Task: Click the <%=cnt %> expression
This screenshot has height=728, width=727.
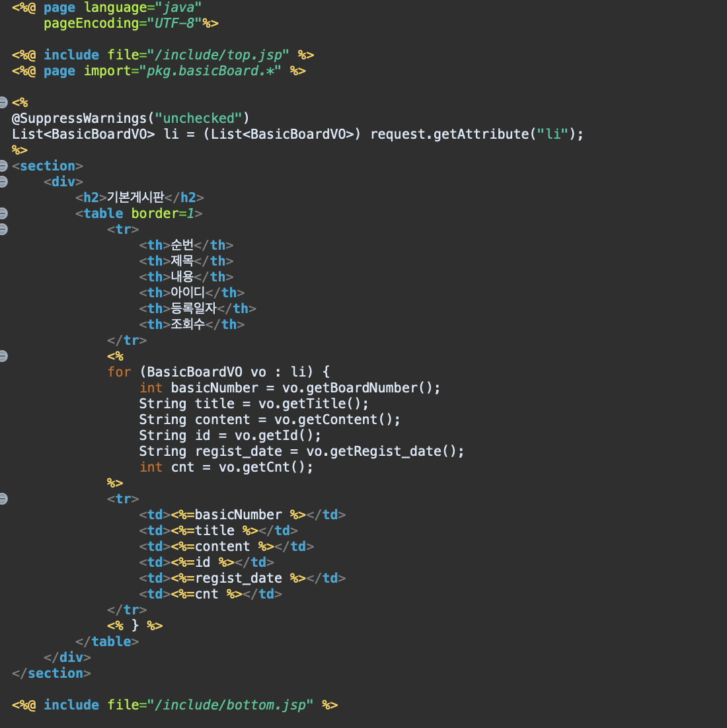Action: (x=206, y=594)
